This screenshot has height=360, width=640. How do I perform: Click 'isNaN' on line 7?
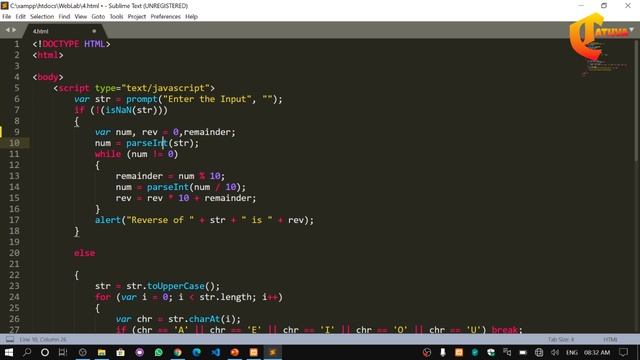coord(118,110)
